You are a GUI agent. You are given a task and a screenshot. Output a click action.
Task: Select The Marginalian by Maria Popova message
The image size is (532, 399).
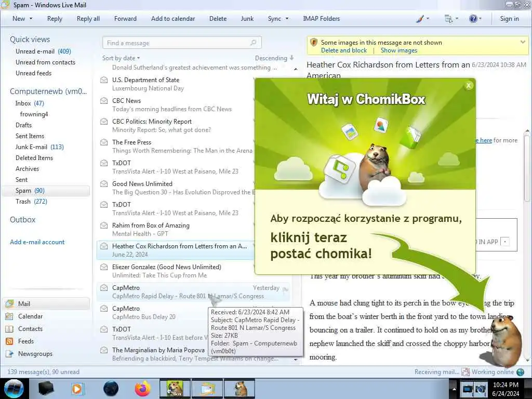[193, 354]
